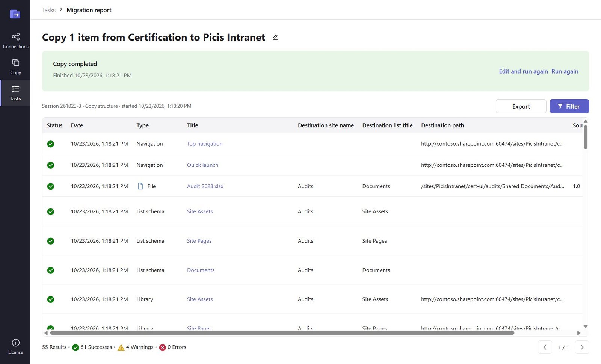
Task: Click '55 Results' summary text
Action: pos(54,347)
